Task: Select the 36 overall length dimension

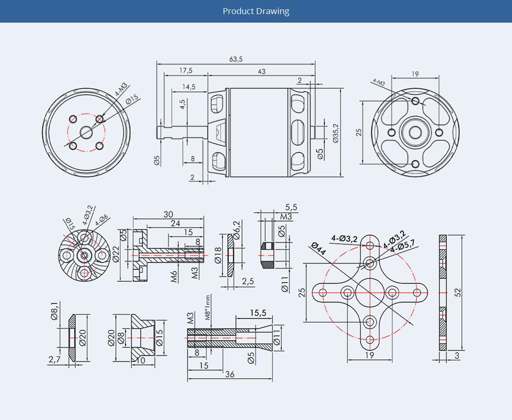Action: coord(229,375)
